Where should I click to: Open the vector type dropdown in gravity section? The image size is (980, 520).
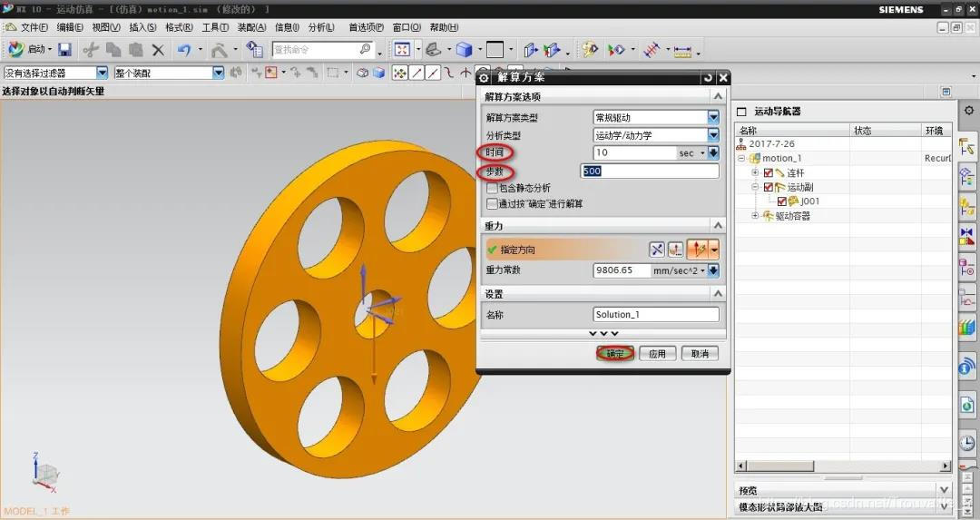coord(714,250)
